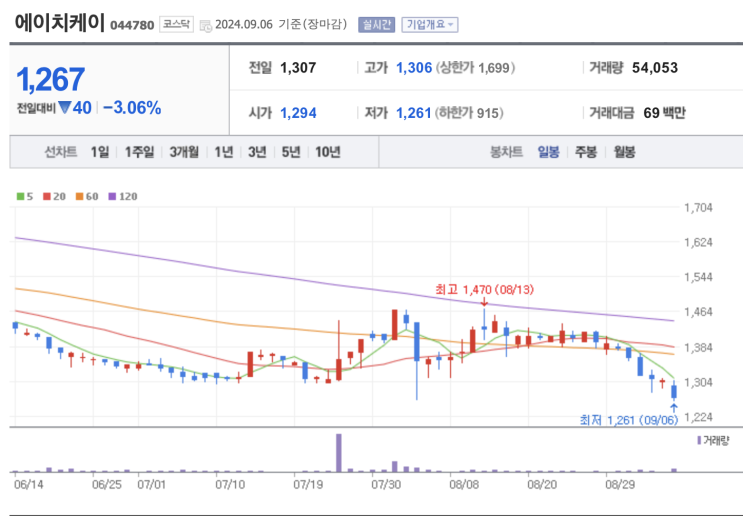This screenshot has height=516, width=743.
Task: Click the 에이치케이 company name heading
Action: coord(60,22)
